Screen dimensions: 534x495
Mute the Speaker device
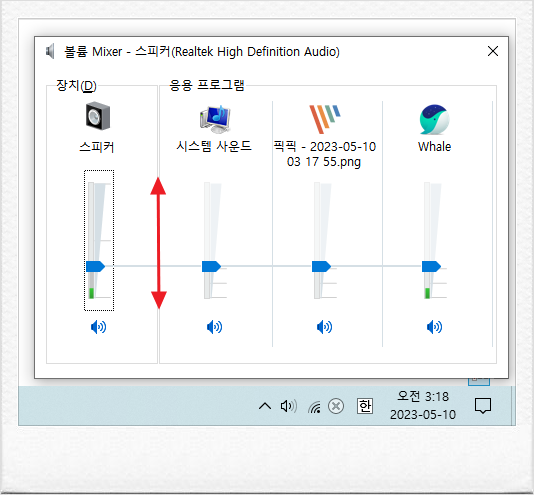tap(98, 327)
